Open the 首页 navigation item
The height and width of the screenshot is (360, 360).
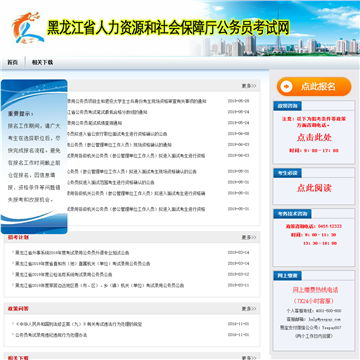13,62
